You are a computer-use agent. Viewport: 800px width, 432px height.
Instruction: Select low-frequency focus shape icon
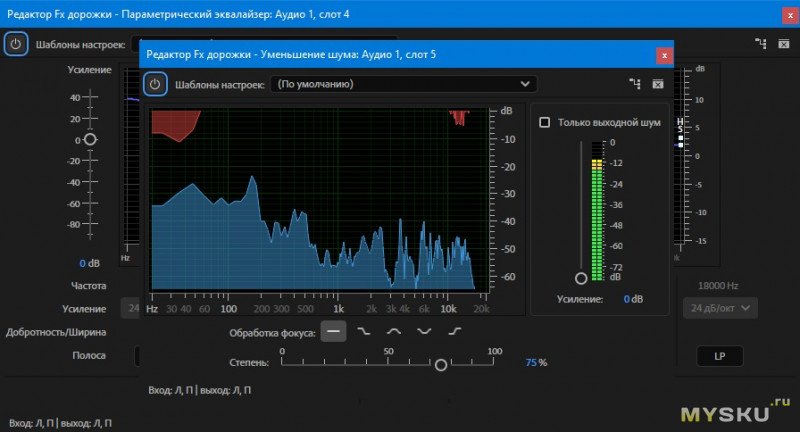click(x=364, y=331)
